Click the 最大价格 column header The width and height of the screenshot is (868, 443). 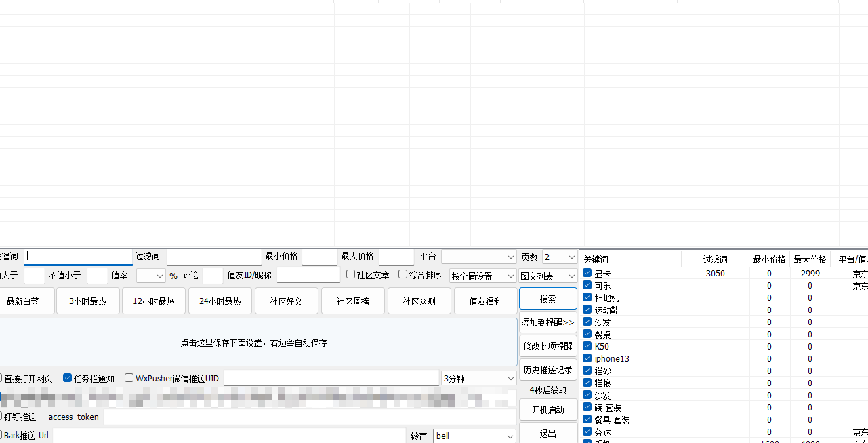[810, 259]
